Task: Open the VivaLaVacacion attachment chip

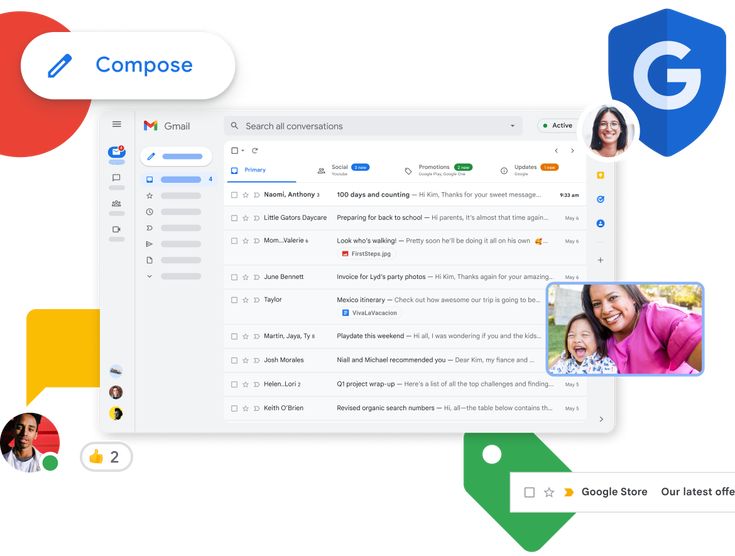Action: point(370,313)
